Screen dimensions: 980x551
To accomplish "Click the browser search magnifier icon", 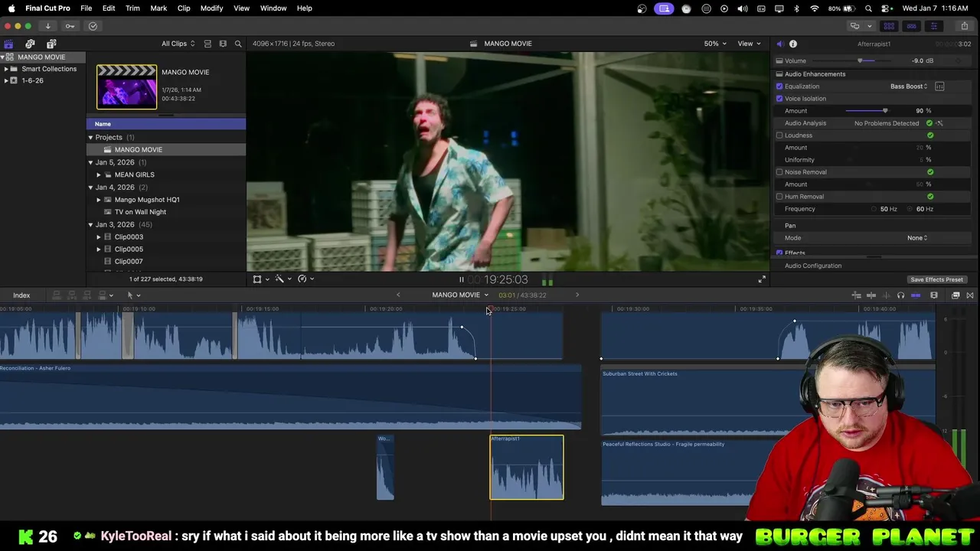I will [x=238, y=44].
